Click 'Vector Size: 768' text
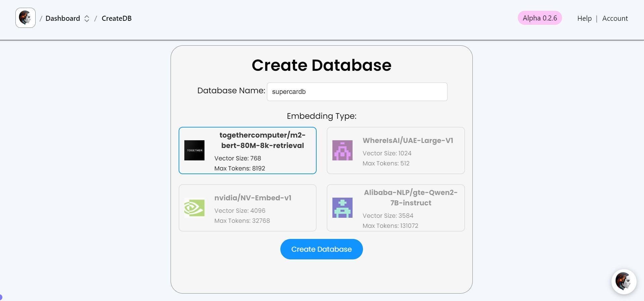This screenshot has height=301, width=644. click(238, 158)
